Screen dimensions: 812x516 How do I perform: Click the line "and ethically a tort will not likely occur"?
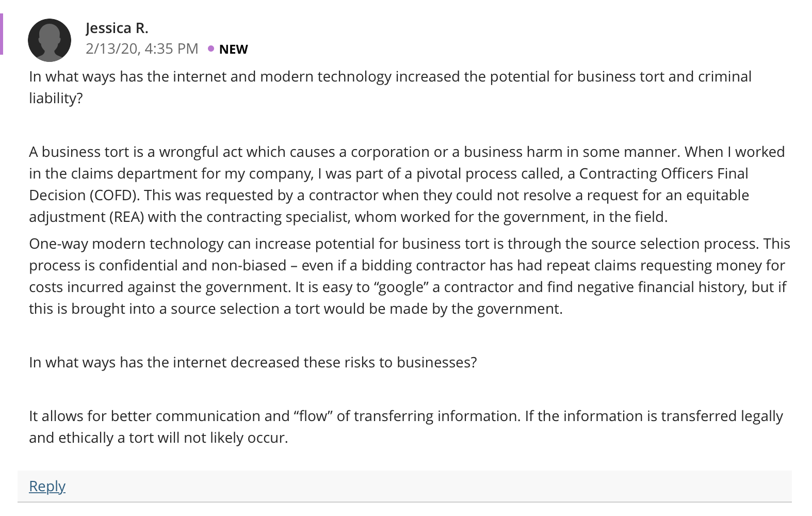point(158,438)
